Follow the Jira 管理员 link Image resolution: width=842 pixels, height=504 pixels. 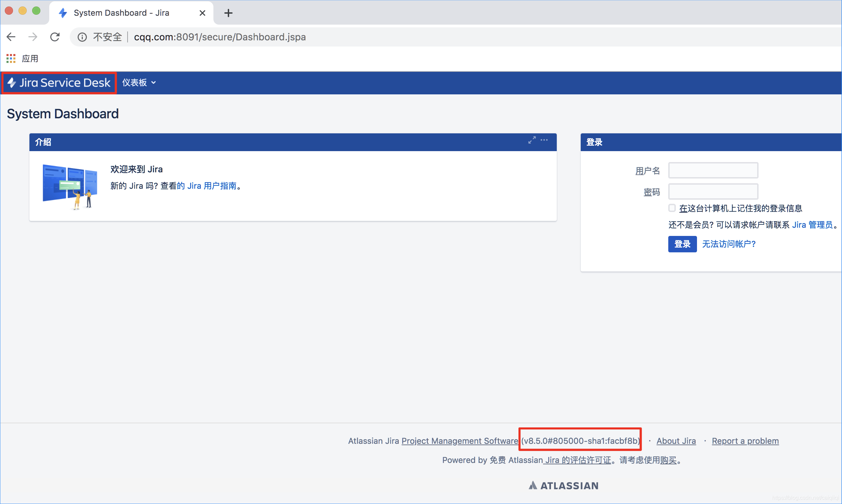pyautogui.click(x=812, y=225)
